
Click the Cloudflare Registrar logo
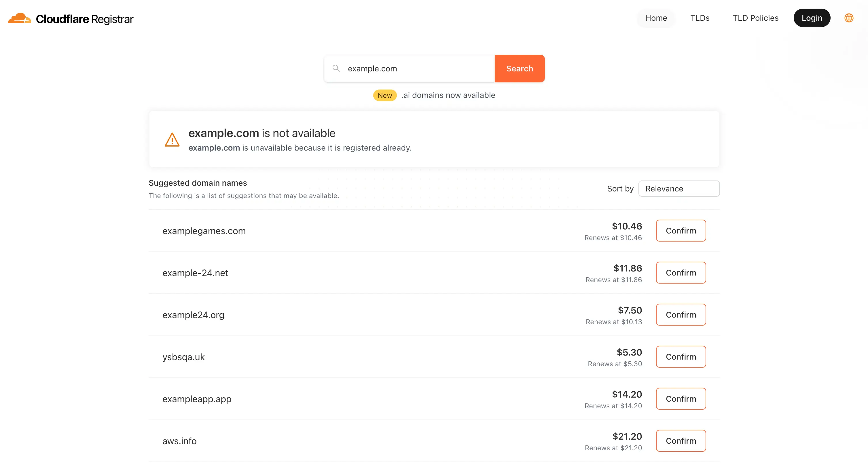tap(71, 18)
